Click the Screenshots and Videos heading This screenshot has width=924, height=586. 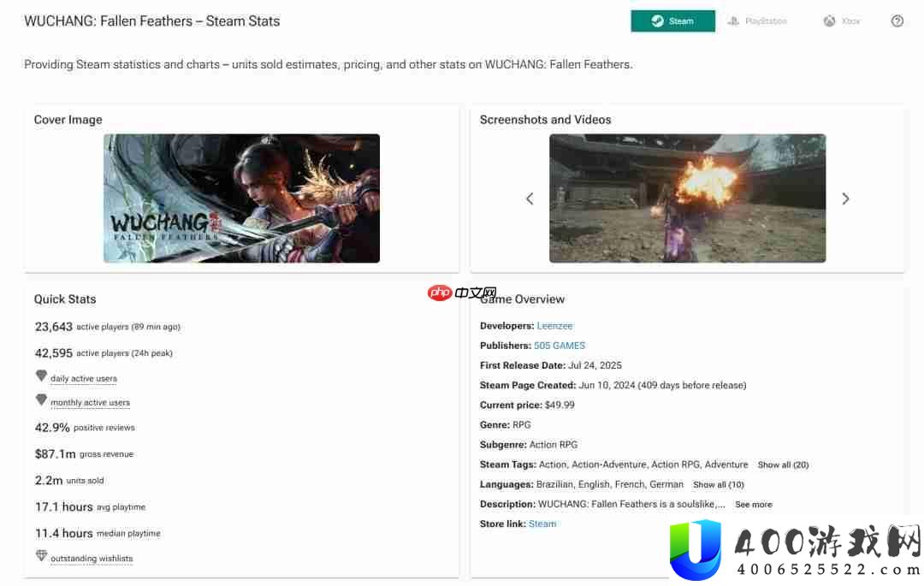[x=545, y=120]
